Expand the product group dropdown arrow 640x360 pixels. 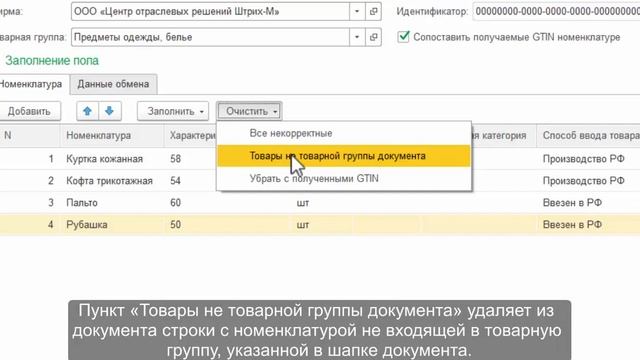357,37
